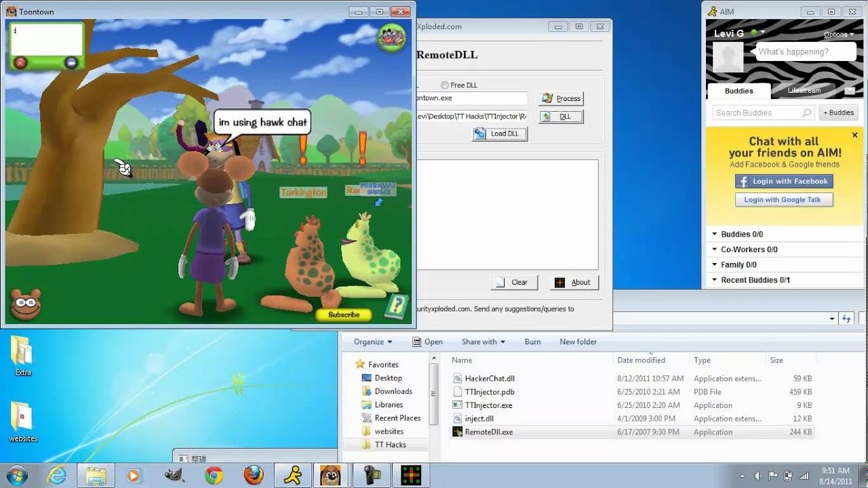Sort by the Name column header
This screenshot has width=868, height=488.
click(530, 361)
